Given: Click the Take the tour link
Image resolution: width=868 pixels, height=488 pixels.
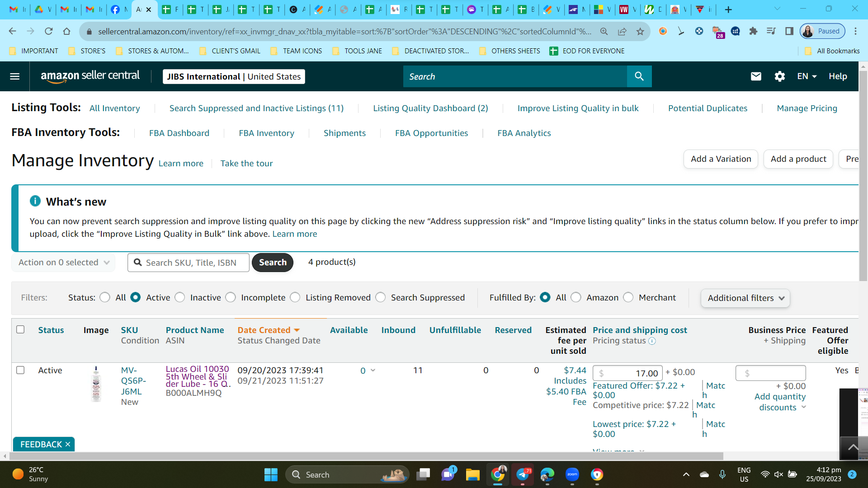Looking at the screenshot, I should [x=246, y=164].
